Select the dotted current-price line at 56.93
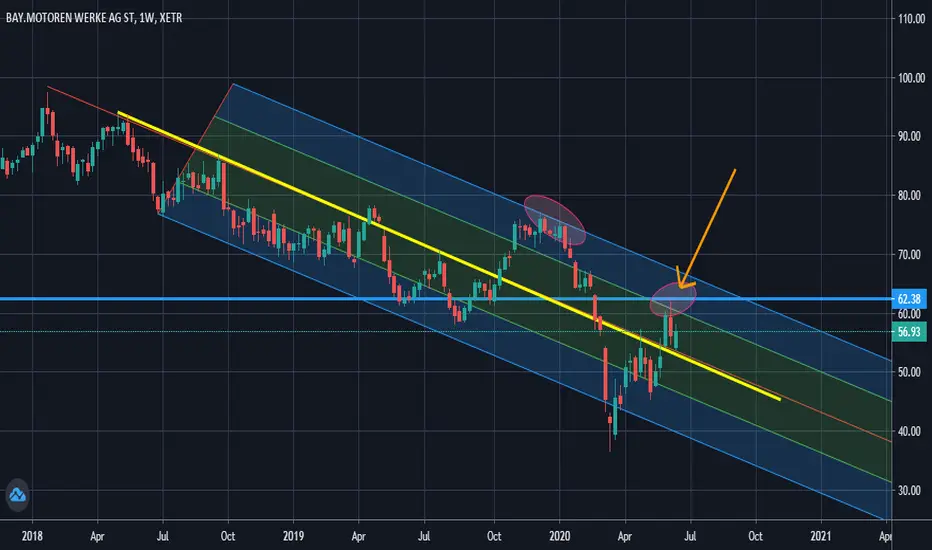932x550 pixels. (x=446, y=331)
